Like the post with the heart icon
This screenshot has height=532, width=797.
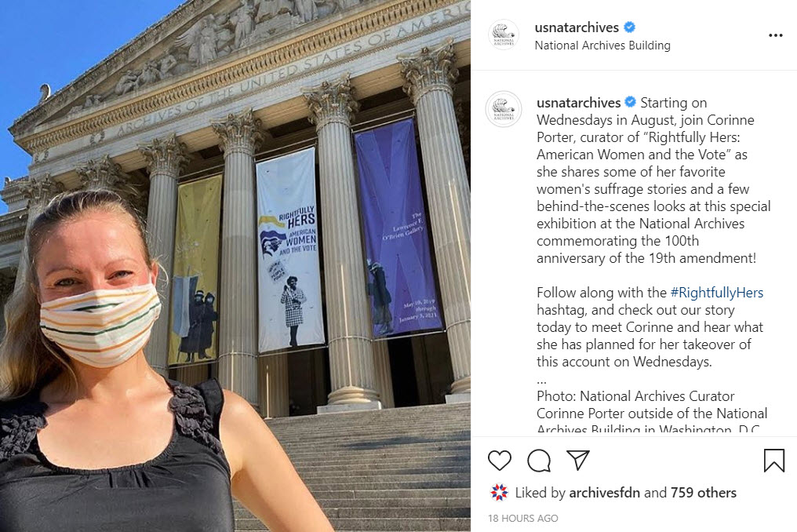(x=499, y=461)
